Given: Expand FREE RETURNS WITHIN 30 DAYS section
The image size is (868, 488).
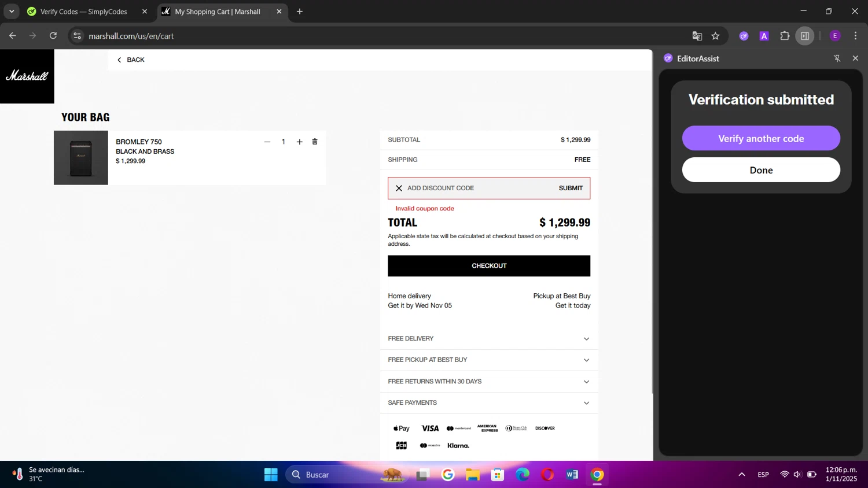Looking at the screenshot, I should click(x=489, y=382).
